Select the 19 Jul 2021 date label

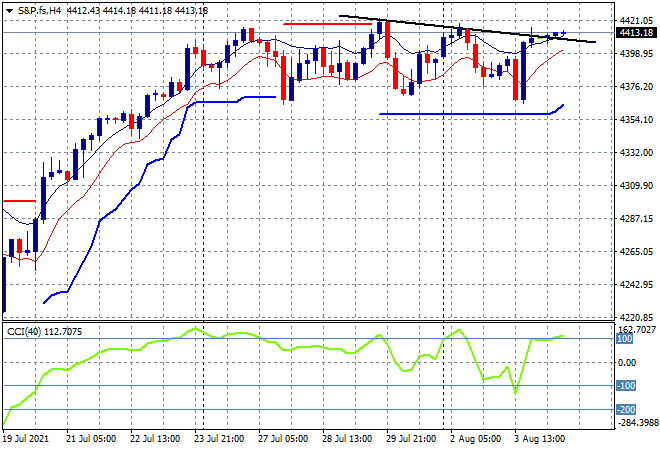coord(26,439)
